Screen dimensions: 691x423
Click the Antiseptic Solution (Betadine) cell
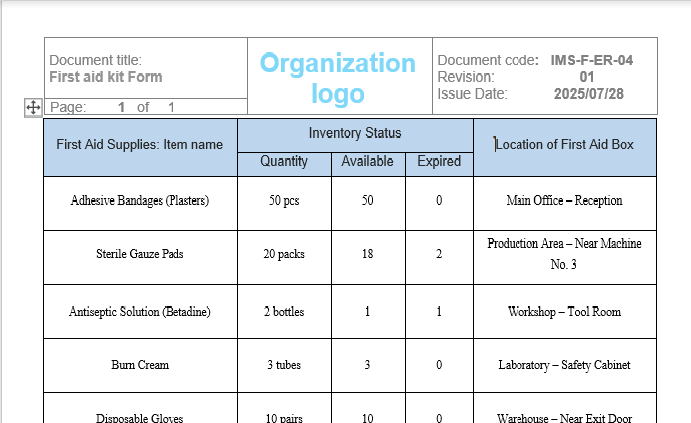pyautogui.click(x=140, y=312)
